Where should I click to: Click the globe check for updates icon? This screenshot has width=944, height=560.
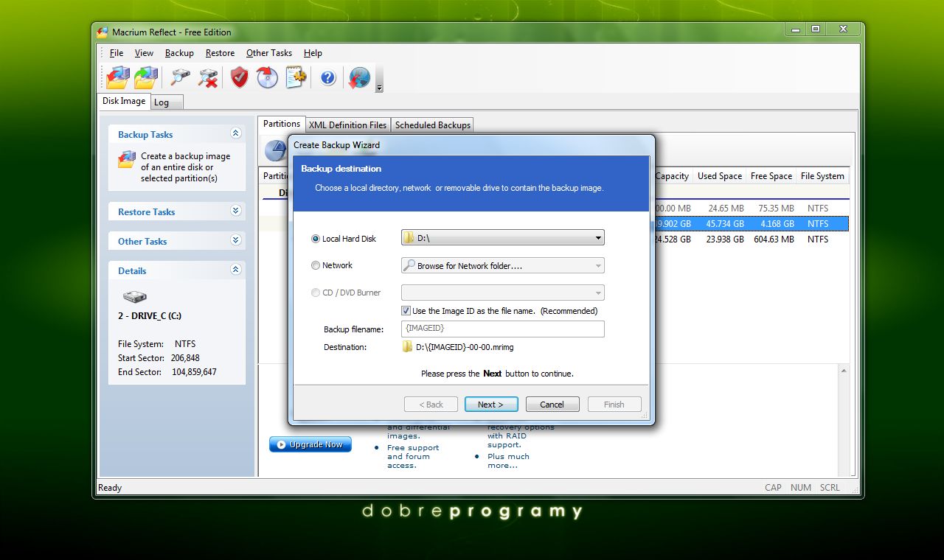pos(359,77)
